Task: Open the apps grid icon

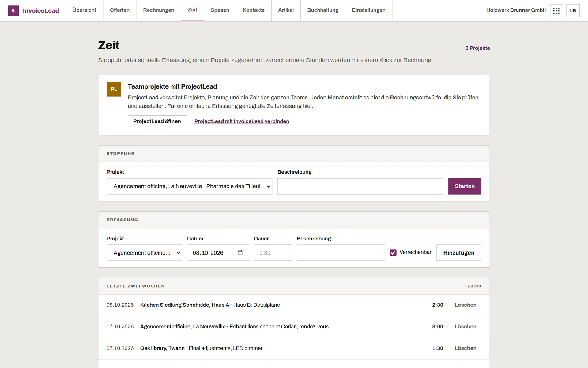Action: (x=556, y=11)
